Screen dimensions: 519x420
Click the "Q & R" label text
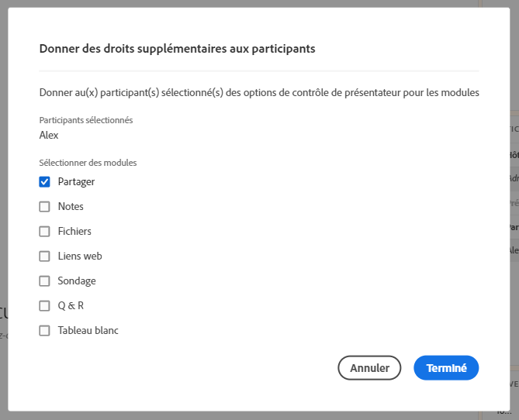coord(71,306)
